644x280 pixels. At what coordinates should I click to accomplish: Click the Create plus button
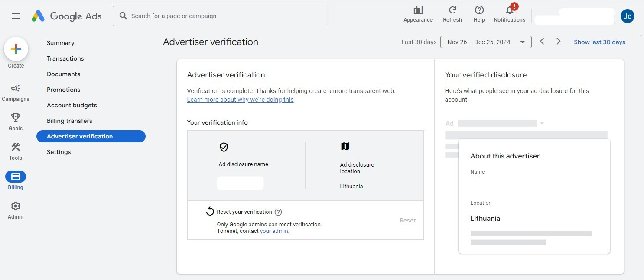pyautogui.click(x=16, y=49)
